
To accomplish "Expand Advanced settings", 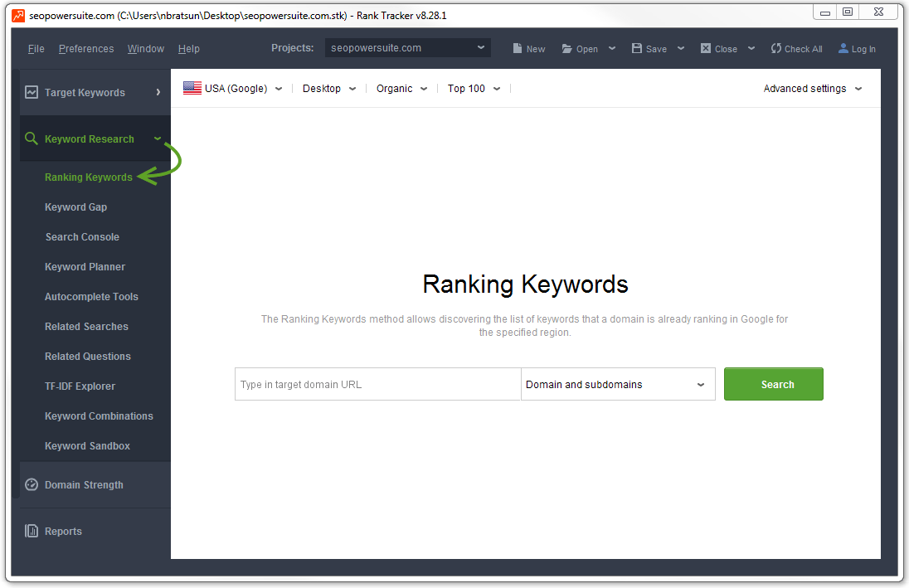I will (x=813, y=88).
